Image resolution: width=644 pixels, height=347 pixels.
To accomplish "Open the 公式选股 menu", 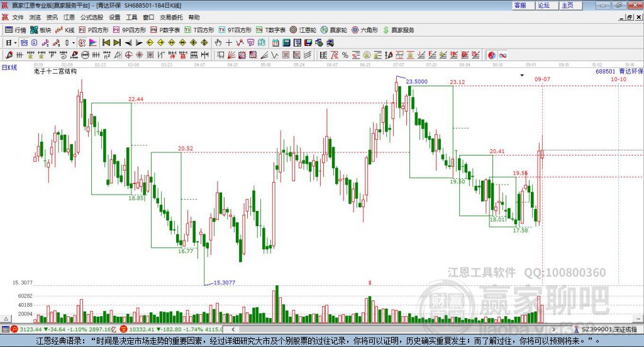I will point(92,17).
